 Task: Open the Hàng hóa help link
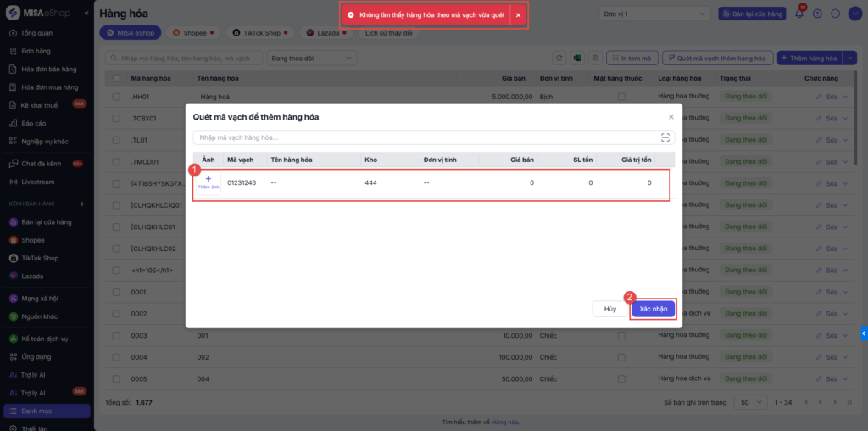click(505, 423)
